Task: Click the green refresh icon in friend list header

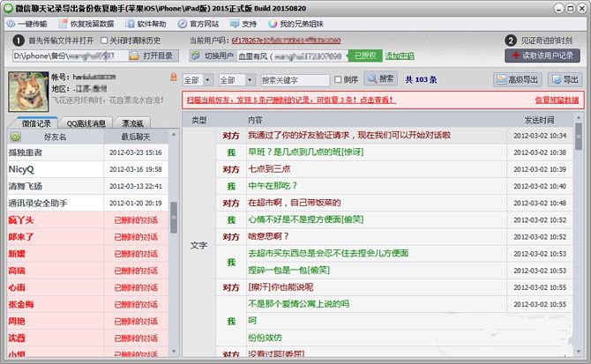Action: pos(16,137)
